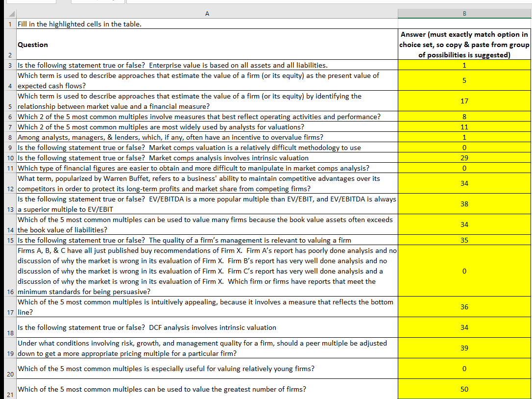Click the Answer column header cell in row 2

464,45
